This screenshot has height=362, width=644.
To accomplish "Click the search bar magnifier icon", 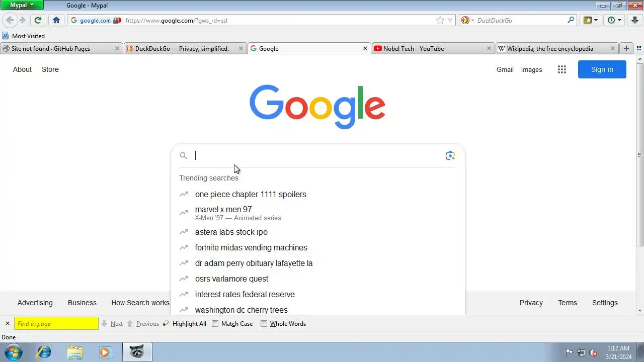I will click(571, 20).
